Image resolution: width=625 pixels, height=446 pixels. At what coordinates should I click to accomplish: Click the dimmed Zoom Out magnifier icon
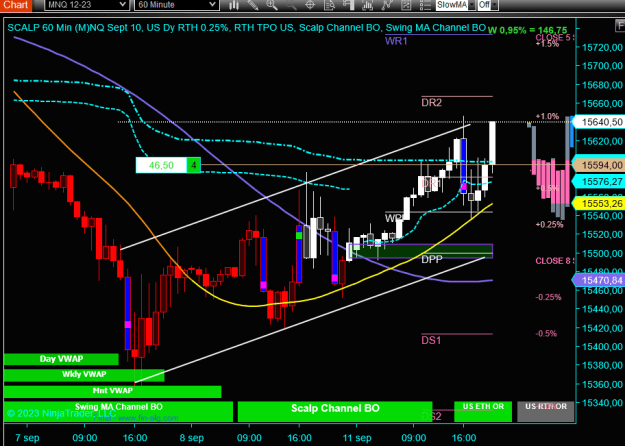tap(291, 5)
